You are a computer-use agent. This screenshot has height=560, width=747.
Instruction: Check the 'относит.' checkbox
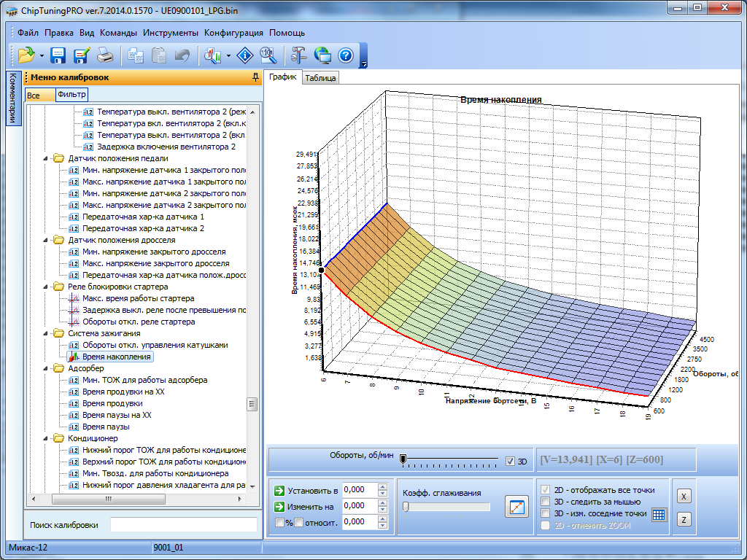coord(298,522)
